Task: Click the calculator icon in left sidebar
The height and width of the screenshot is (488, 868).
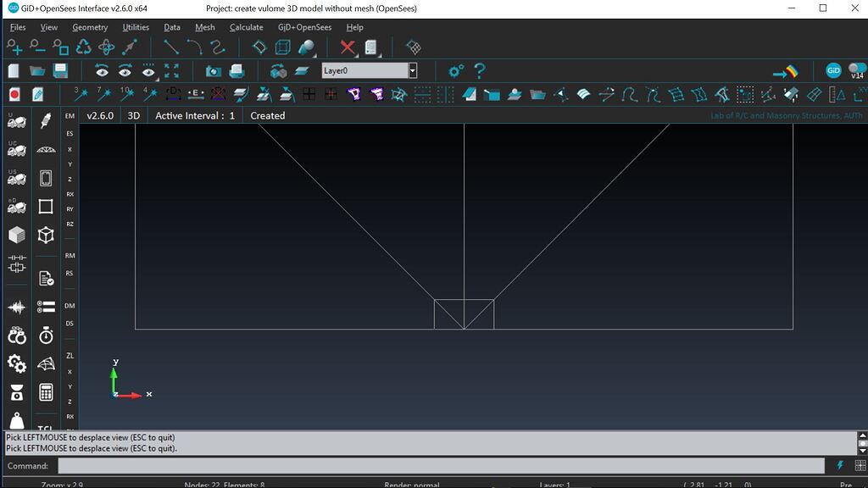Action: coord(46,392)
